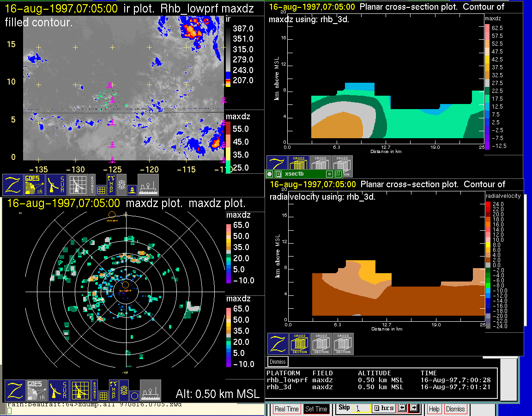
Task: Open the xsectb window menu button
Action: pos(270,174)
